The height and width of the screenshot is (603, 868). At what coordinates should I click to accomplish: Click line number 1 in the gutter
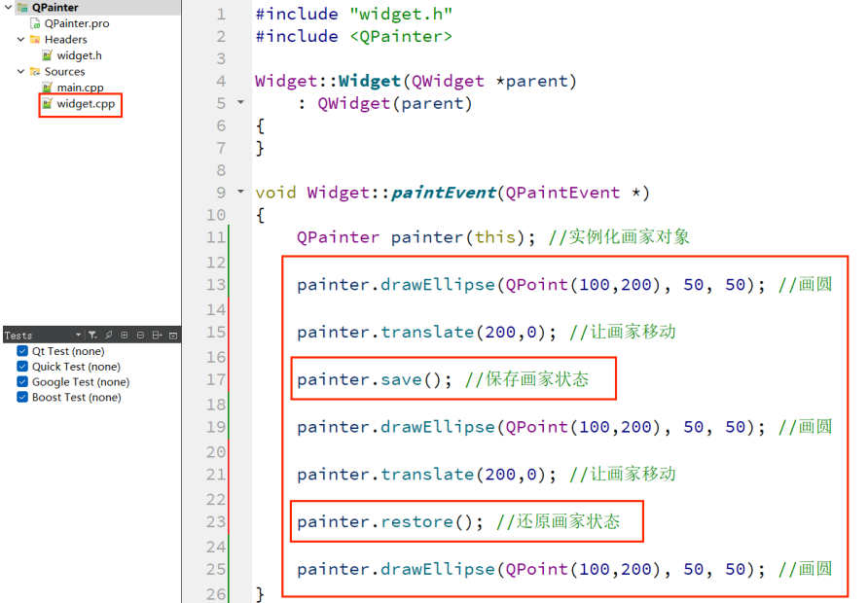(x=221, y=14)
